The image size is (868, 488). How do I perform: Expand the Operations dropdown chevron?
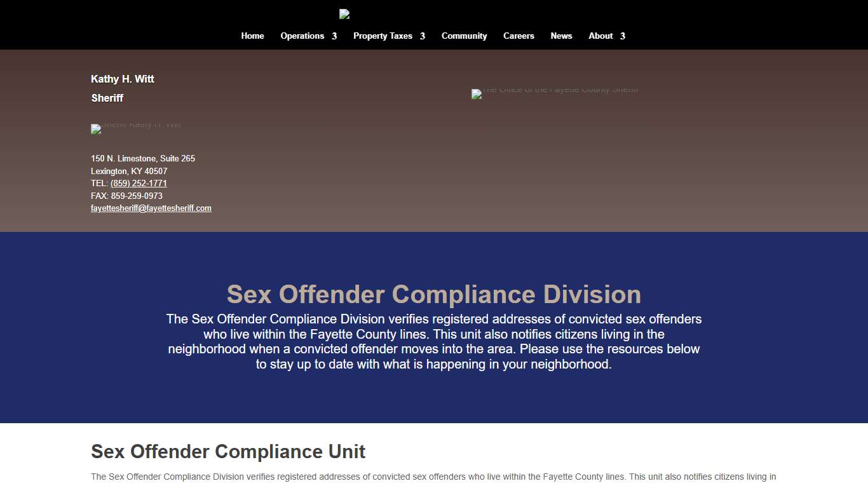tap(335, 36)
